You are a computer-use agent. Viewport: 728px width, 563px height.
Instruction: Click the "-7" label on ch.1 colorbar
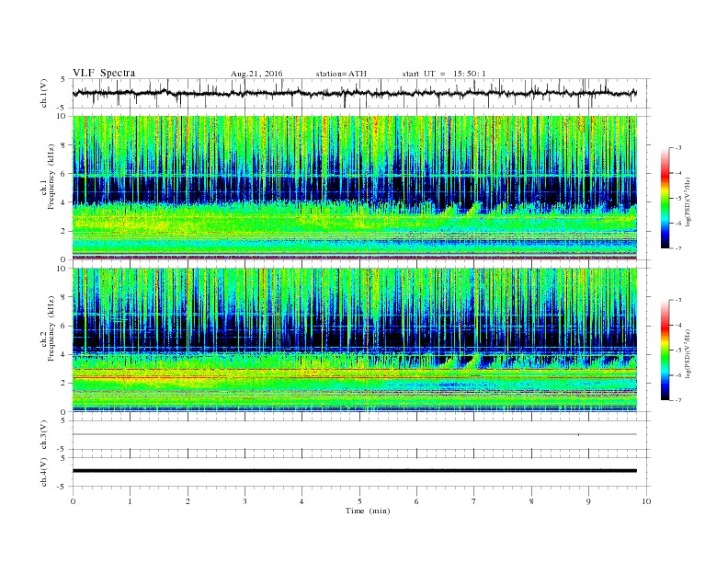tap(677, 248)
